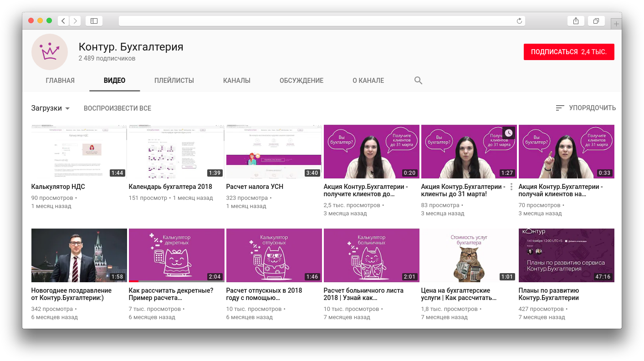Click the '342 просмотра' view count
This screenshot has width=644, height=361.
(x=52, y=309)
